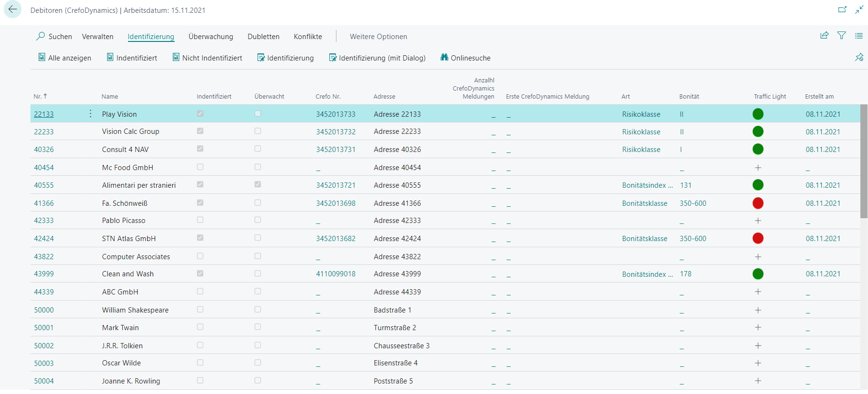Click the back arrow button
Image resolution: width=868 pixels, height=394 pixels.
[x=12, y=10]
